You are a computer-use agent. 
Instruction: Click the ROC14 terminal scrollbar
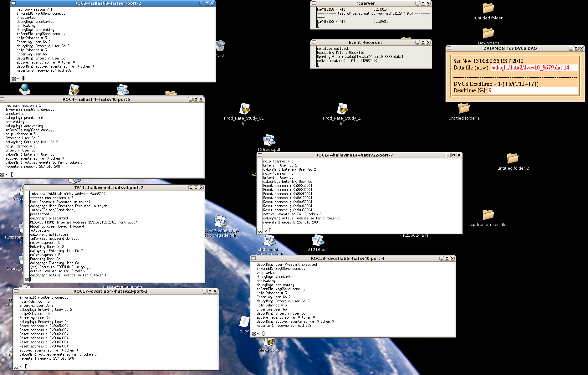click(260, 196)
